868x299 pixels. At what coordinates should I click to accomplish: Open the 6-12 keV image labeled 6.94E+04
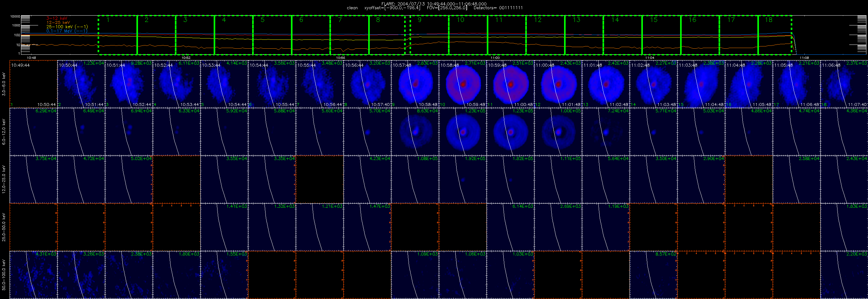click(x=129, y=132)
